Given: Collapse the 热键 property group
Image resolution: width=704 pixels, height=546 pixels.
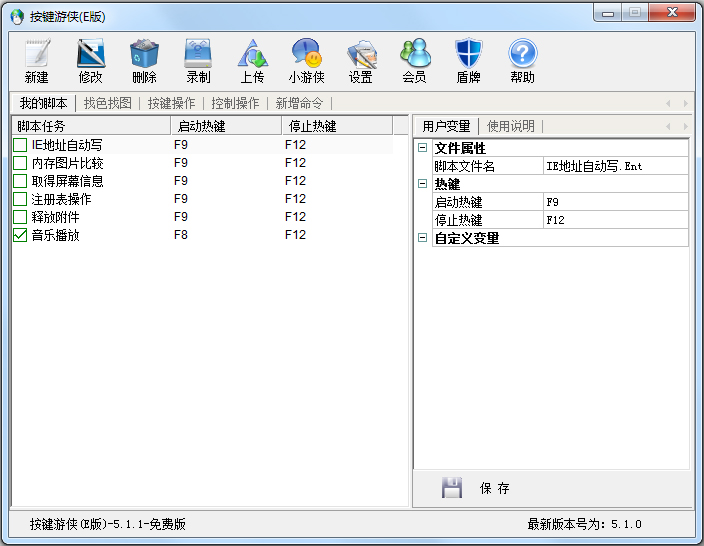Looking at the screenshot, I should [422, 184].
